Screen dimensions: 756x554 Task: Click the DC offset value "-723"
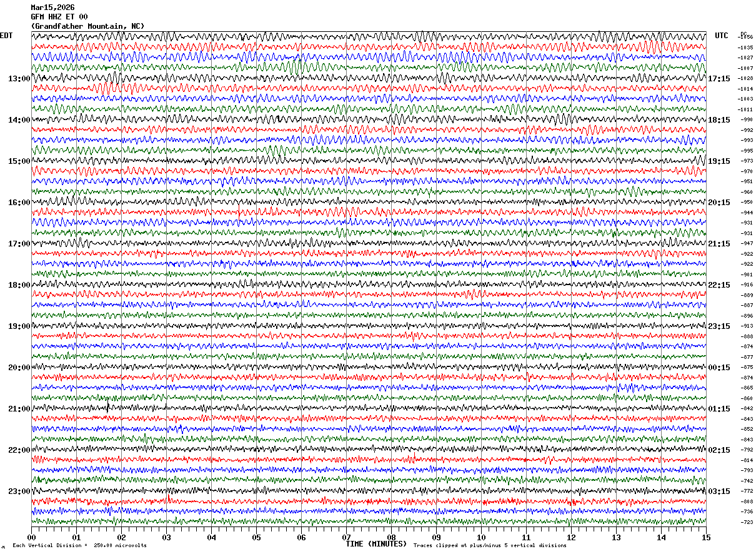747,522
